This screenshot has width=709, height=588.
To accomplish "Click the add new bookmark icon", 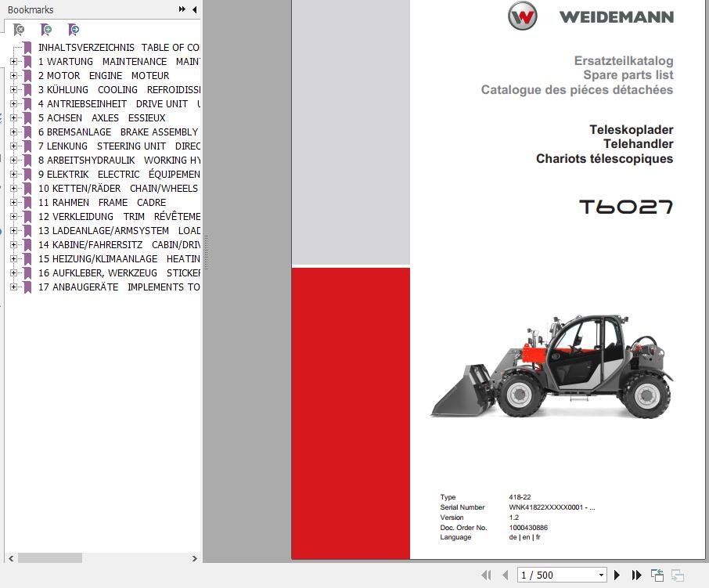I will point(46,30).
